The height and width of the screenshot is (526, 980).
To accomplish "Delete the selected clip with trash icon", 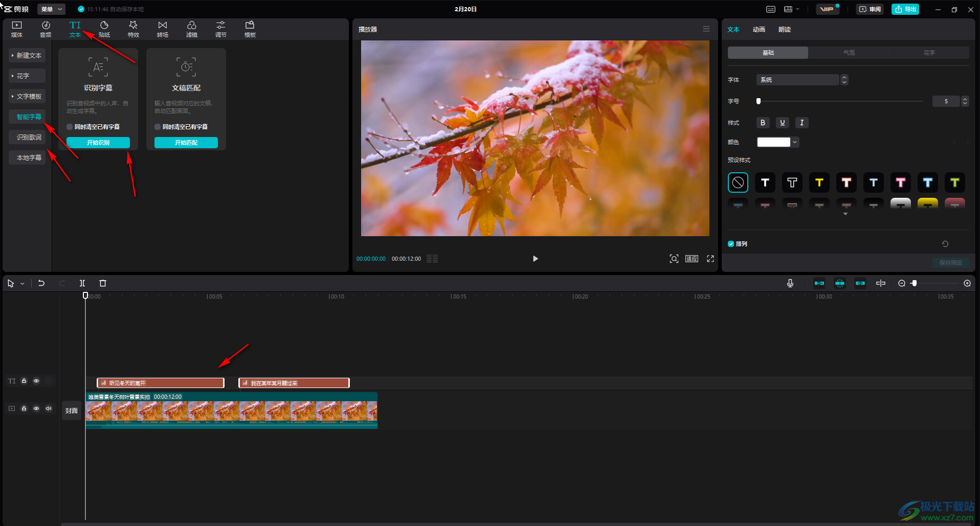I will click(103, 283).
